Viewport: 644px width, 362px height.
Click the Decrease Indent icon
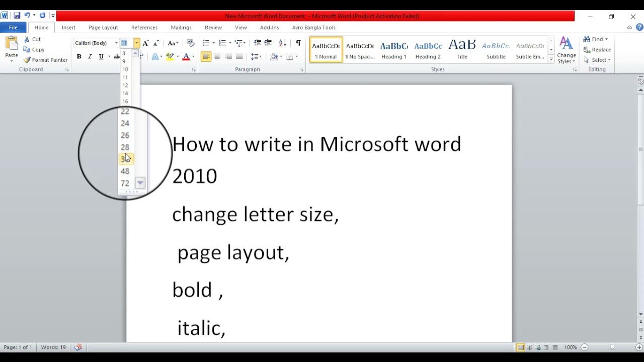(x=258, y=43)
